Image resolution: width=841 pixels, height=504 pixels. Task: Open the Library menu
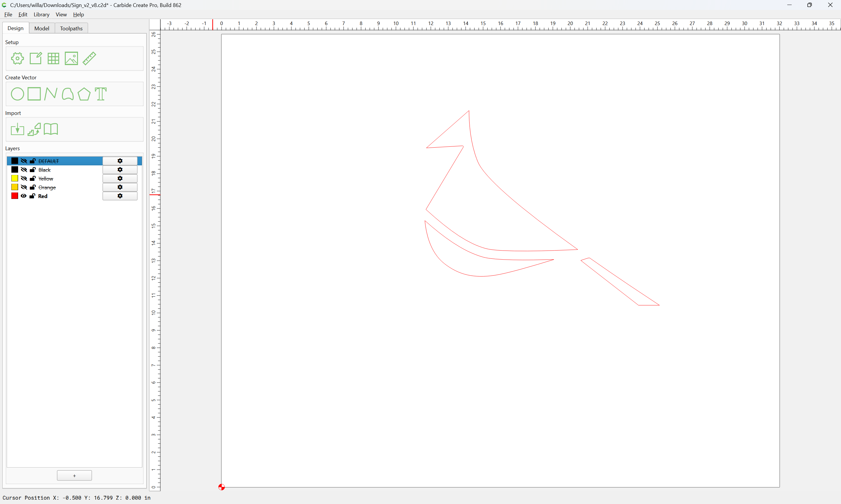pos(41,14)
